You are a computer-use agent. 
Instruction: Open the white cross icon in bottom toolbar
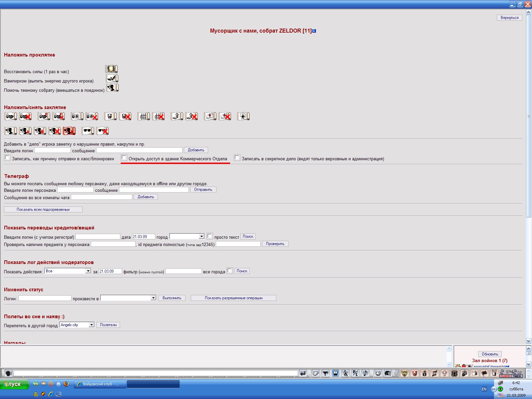point(445,373)
